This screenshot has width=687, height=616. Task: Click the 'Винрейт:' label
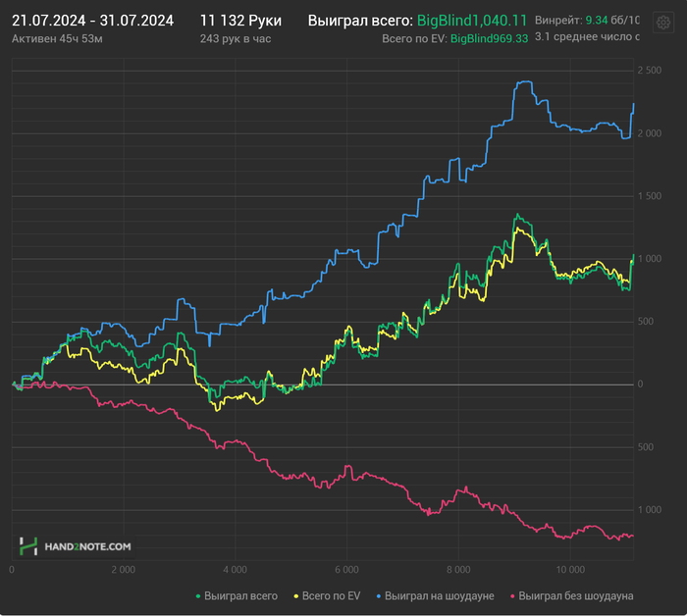[x=558, y=21]
